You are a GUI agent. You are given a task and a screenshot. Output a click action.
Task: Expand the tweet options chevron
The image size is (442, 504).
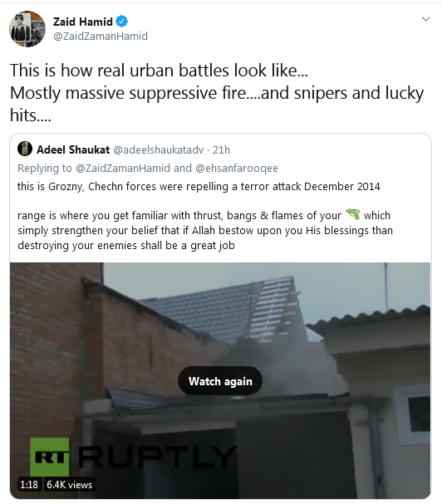pos(425,19)
